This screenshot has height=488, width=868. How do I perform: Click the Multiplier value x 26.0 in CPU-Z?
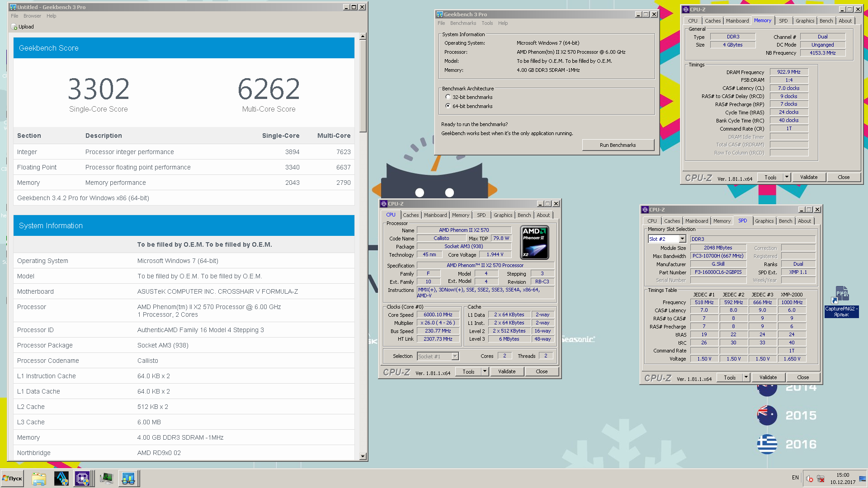click(x=438, y=323)
